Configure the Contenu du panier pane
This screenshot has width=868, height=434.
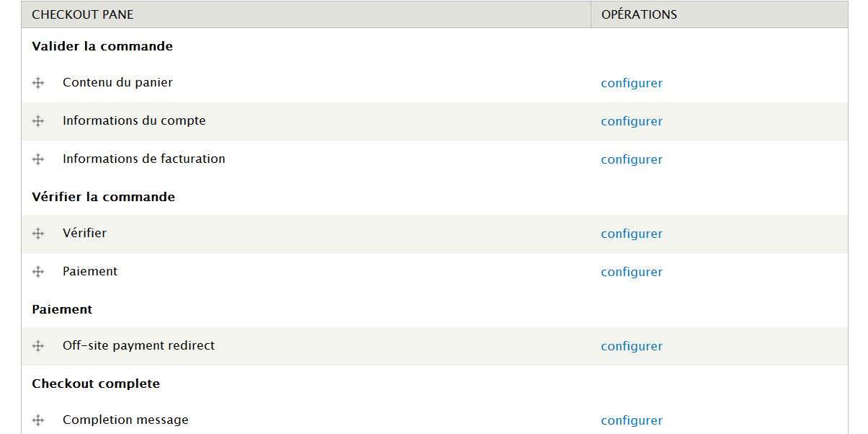coord(631,83)
